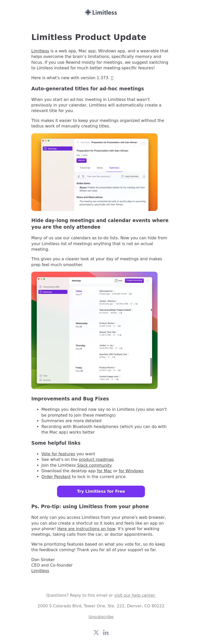Click the regenerate summary refresh icon
Screen dimensions: 202x644
[x=144, y=176]
